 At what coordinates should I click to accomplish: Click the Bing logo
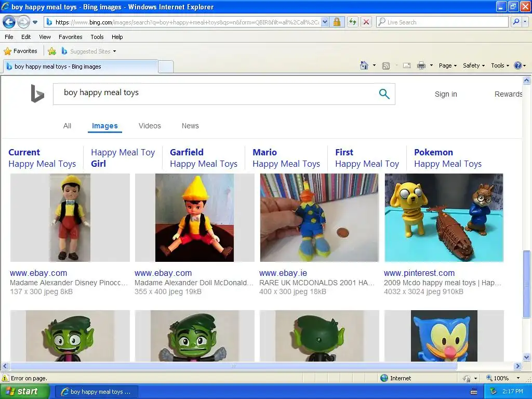37,94
